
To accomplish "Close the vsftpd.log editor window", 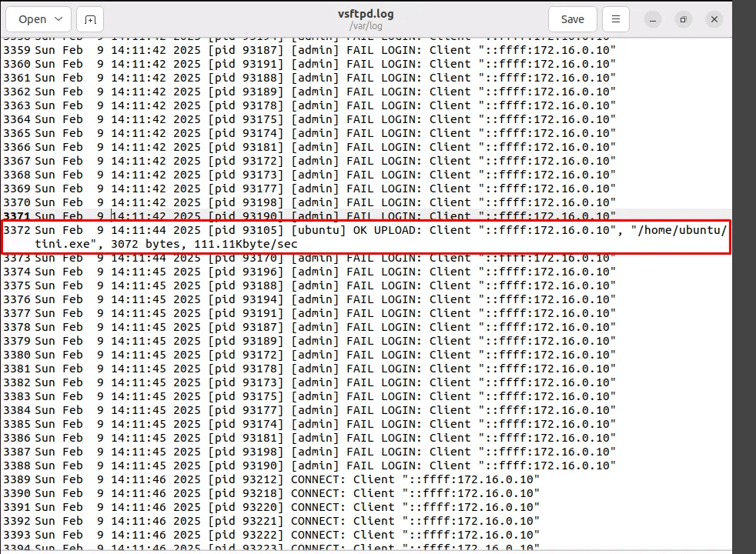I will tap(714, 19).
